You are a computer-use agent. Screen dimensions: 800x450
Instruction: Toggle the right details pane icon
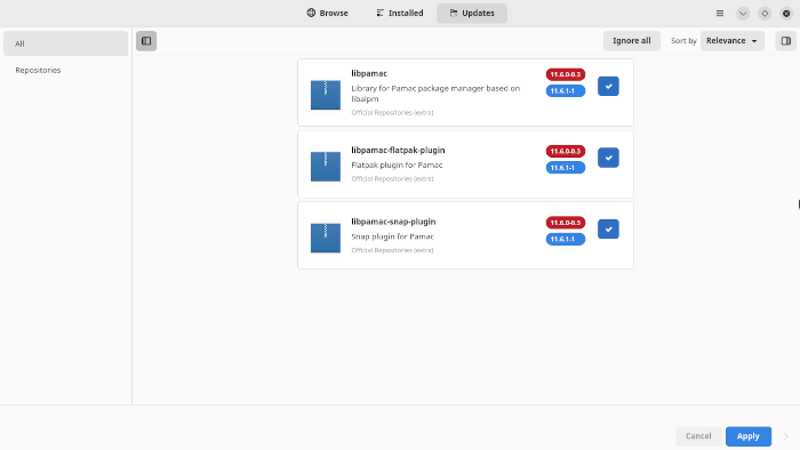pyautogui.click(x=786, y=41)
